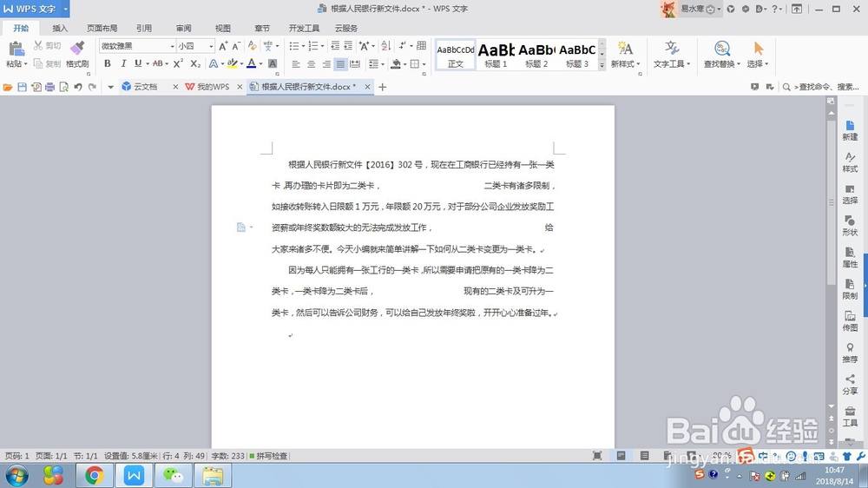Open the font name dropdown (微软雅黑)

[172, 46]
